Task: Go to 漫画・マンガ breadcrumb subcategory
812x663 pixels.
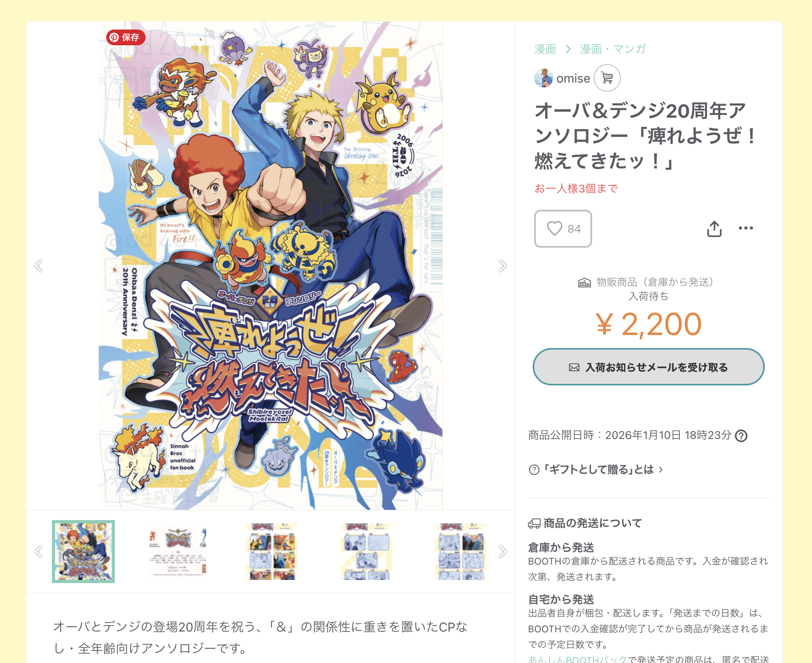Action: (613, 49)
